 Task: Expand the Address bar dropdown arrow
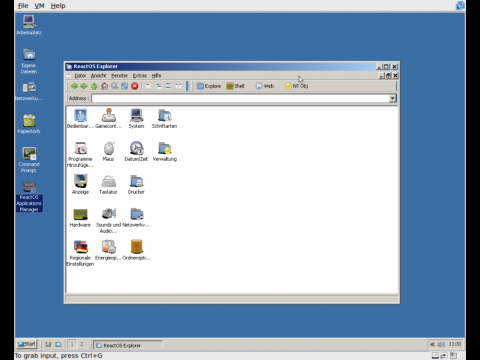pyautogui.click(x=392, y=98)
